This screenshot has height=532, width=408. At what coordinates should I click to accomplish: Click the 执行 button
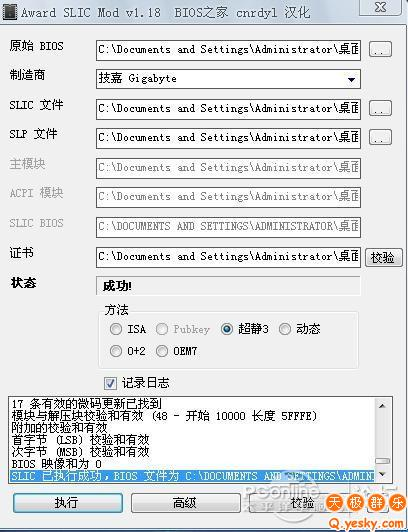coord(68,502)
